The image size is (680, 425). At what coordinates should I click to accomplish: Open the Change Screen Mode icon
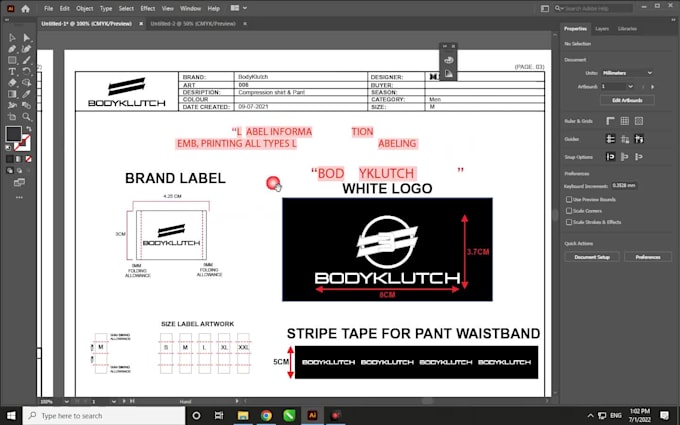[x=19, y=183]
